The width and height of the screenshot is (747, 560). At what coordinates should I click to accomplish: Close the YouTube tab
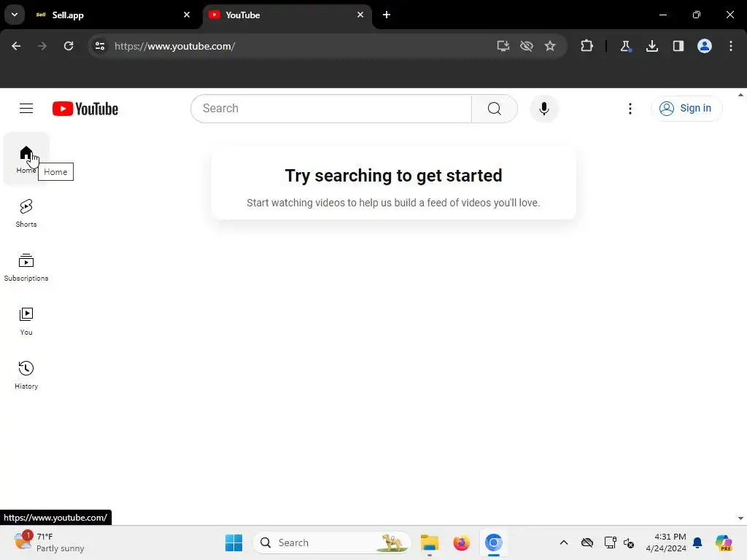360,15
